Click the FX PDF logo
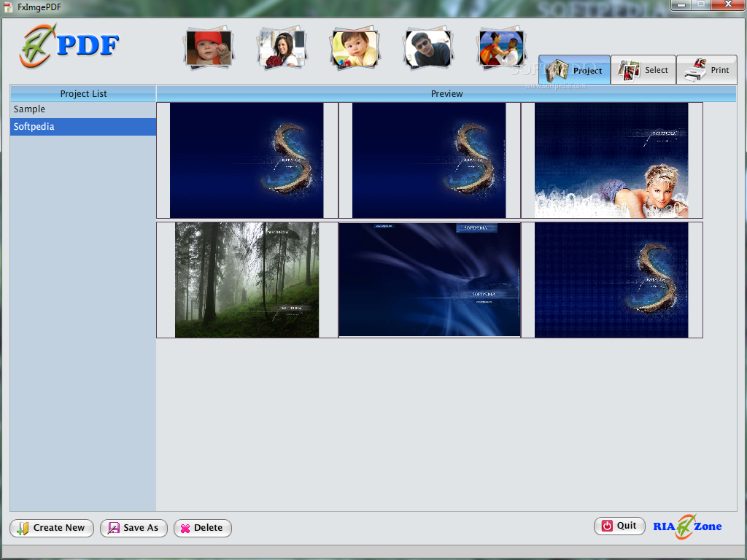Screen dimensions: 747x560 tap(69, 46)
